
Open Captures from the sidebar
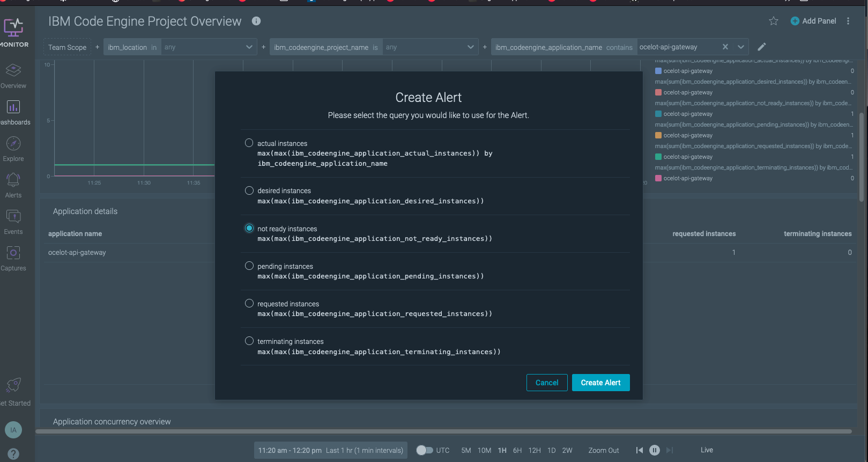pos(13,259)
